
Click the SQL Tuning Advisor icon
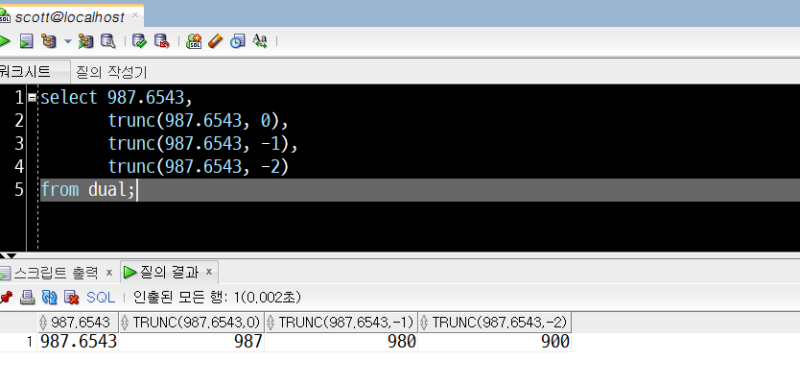pos(108,41)
